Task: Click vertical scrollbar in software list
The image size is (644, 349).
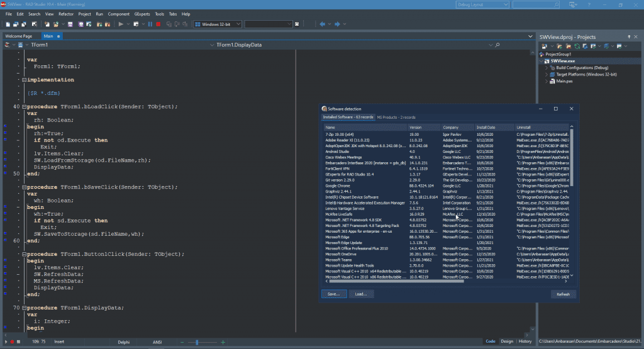Action: click(571, 158)
